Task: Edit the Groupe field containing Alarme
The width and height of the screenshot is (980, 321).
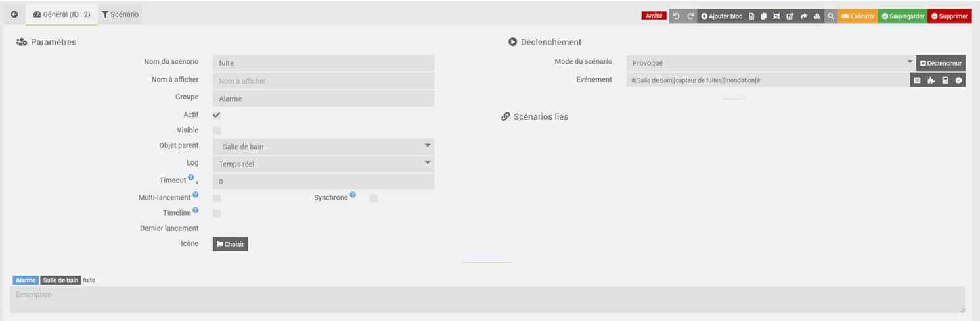Action: pyautogui.click(x=323, y=99)
